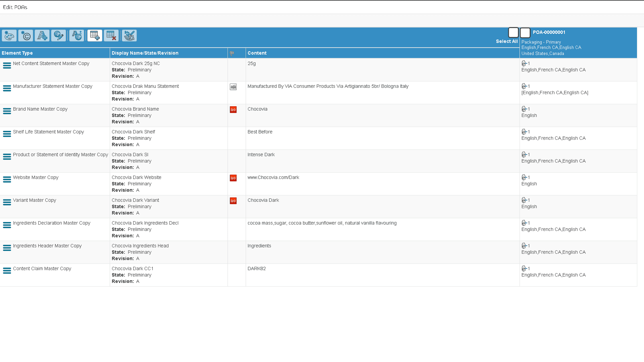Screen dimensions: 644x362
Task: Click the hamburger handle for Website Master Copy
Action: (x=7, y=180)
